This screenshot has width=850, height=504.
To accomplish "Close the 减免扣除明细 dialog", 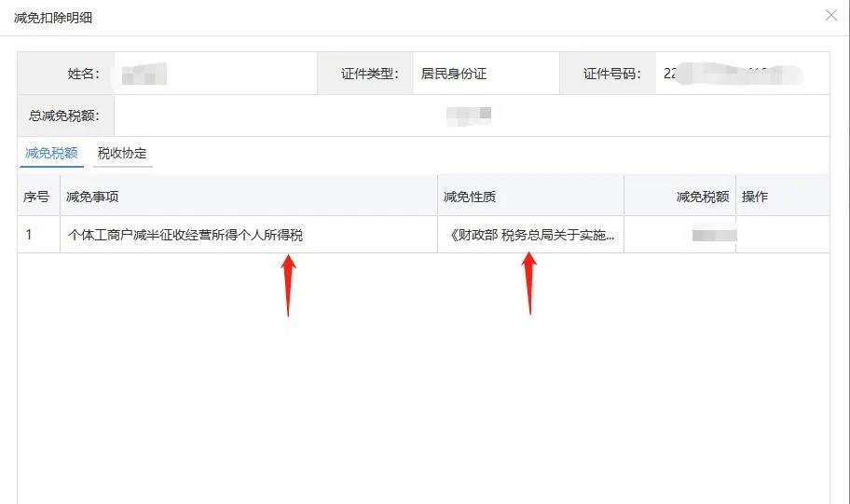I will click(831, 15).
